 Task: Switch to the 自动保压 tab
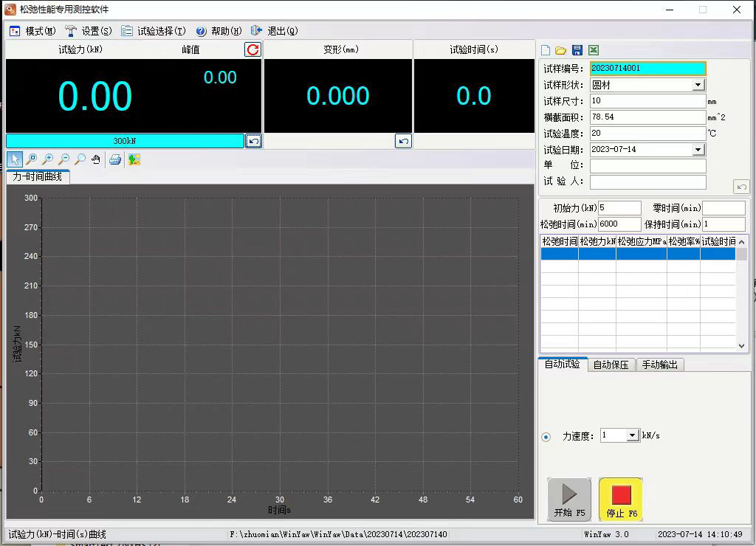tap(611, 364)
